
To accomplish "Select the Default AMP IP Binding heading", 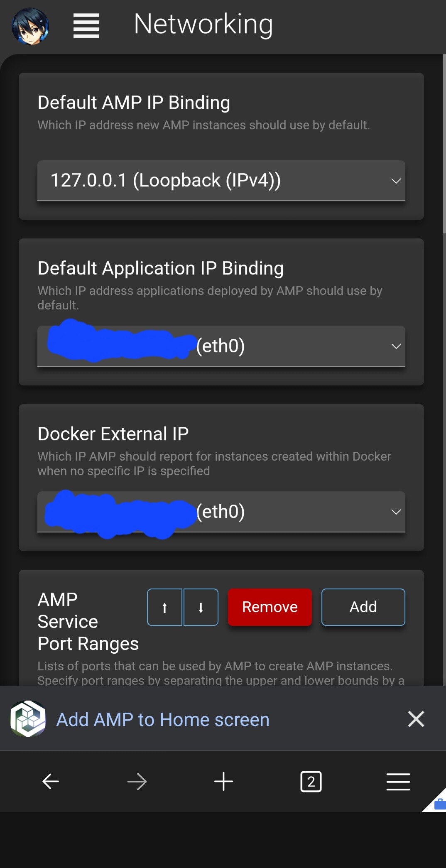I will click(x=134, y=103).
